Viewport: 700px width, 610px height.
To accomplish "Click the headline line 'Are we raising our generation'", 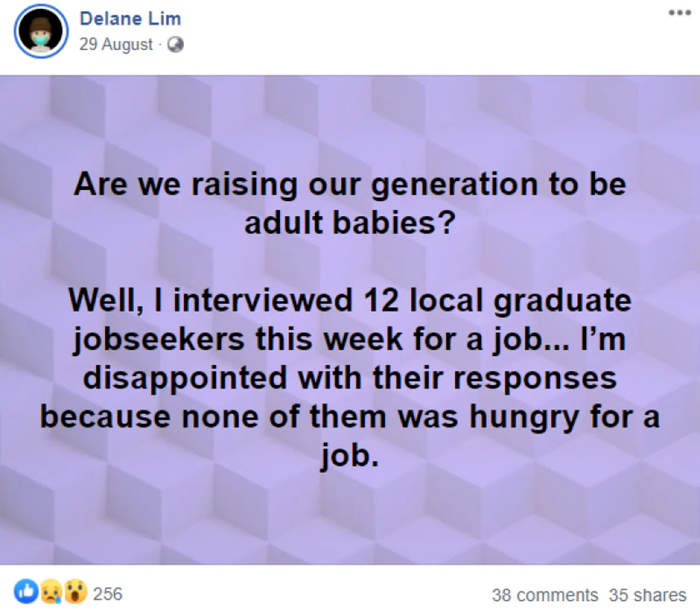I will pyautogui.click(x=350, y=184).
